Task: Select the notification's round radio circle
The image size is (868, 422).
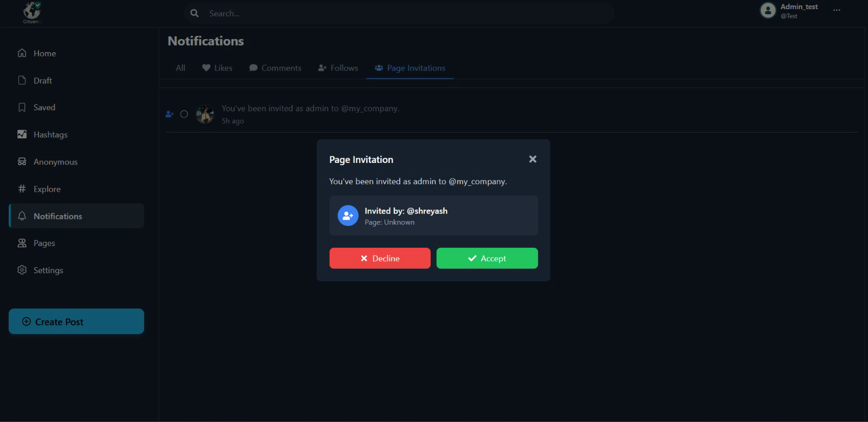Action: [184, 114]
